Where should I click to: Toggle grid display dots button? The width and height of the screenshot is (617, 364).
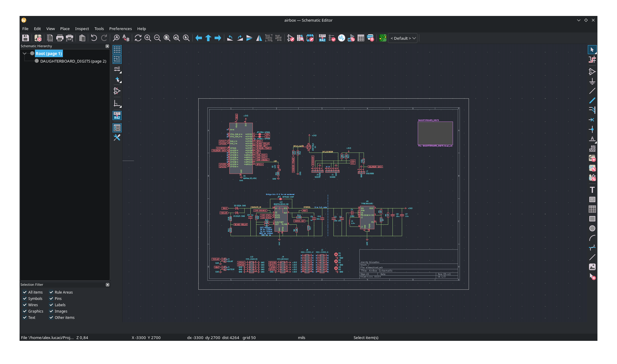click(117, 50)
